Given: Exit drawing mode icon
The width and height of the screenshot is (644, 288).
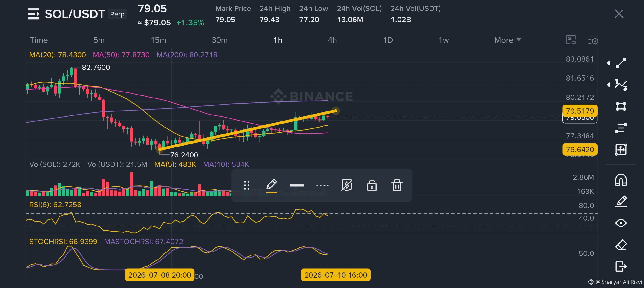Looking at the screenshot, I should (621, 266).
